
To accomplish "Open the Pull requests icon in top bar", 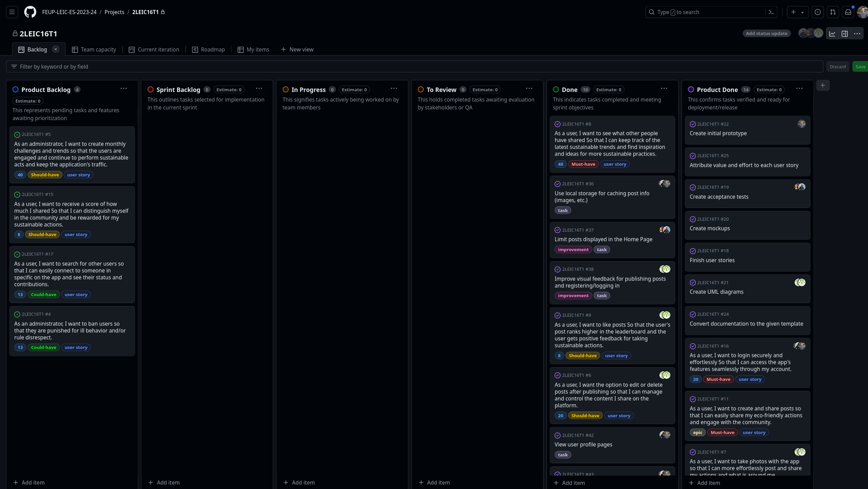I will (x=833, y=12).
